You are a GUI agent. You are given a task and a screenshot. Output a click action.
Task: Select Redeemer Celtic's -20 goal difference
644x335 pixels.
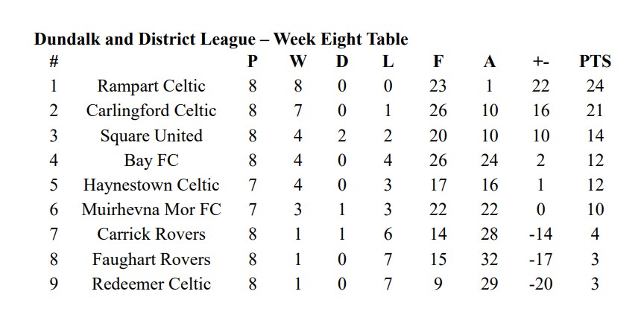(540, 284)
